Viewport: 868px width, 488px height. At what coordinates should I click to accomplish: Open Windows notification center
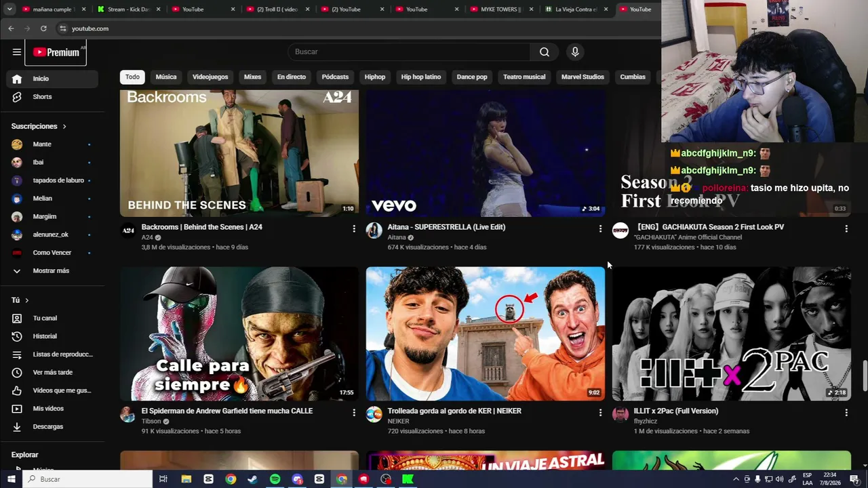pos(854,479)
